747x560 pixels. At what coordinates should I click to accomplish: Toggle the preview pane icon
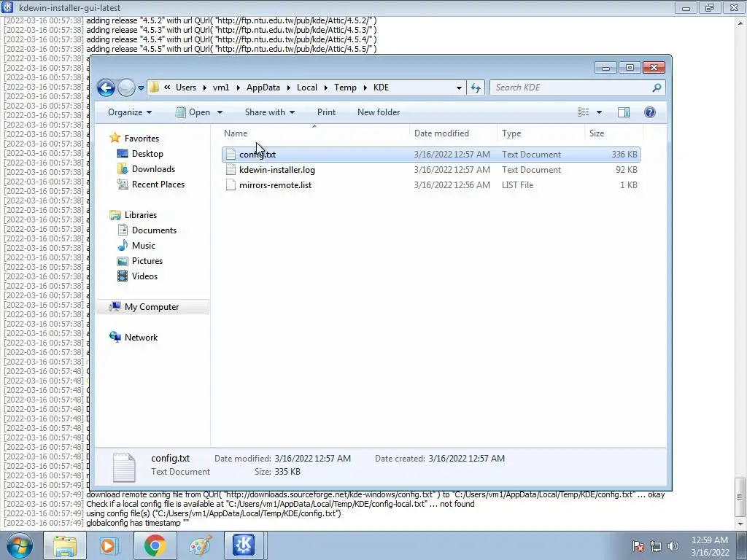(x=624, y=112)
